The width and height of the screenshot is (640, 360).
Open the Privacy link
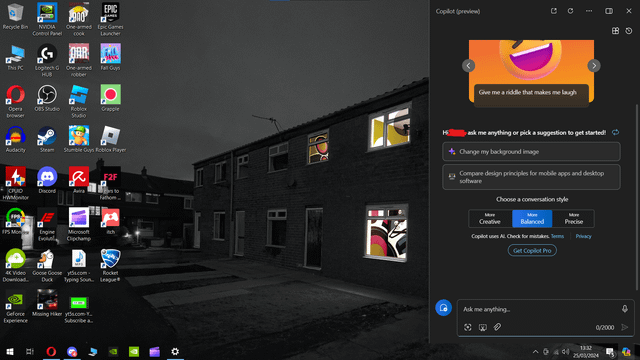pyautogui.click(x=583, y=236)
